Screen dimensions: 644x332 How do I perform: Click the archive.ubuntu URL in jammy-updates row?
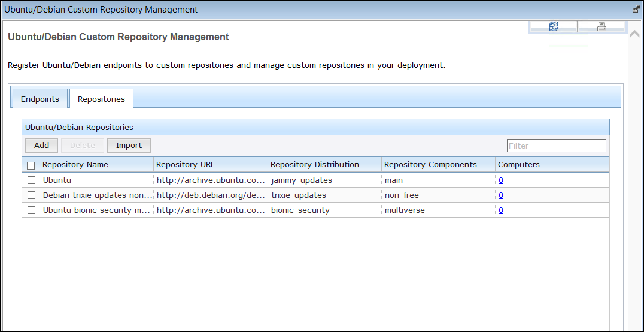(x=211, y=180)
